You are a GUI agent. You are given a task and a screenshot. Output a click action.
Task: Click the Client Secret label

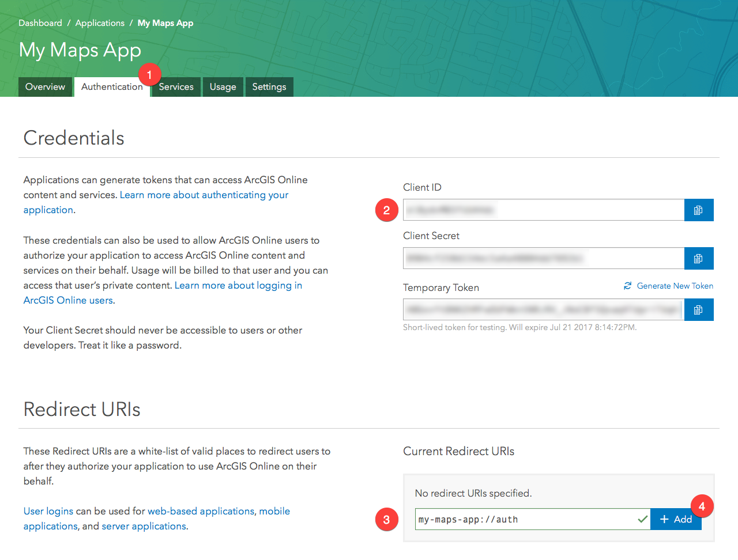(x=431, y=236)
